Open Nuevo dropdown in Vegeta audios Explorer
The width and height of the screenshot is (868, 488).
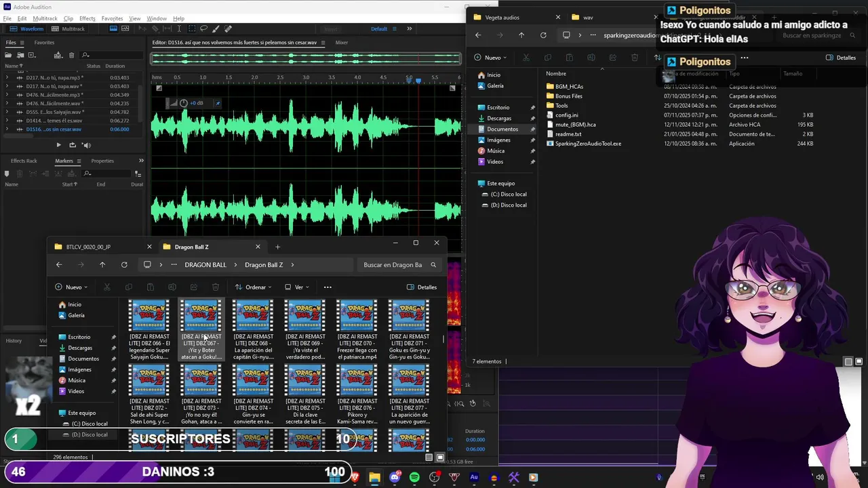click(x=490, y=58)
